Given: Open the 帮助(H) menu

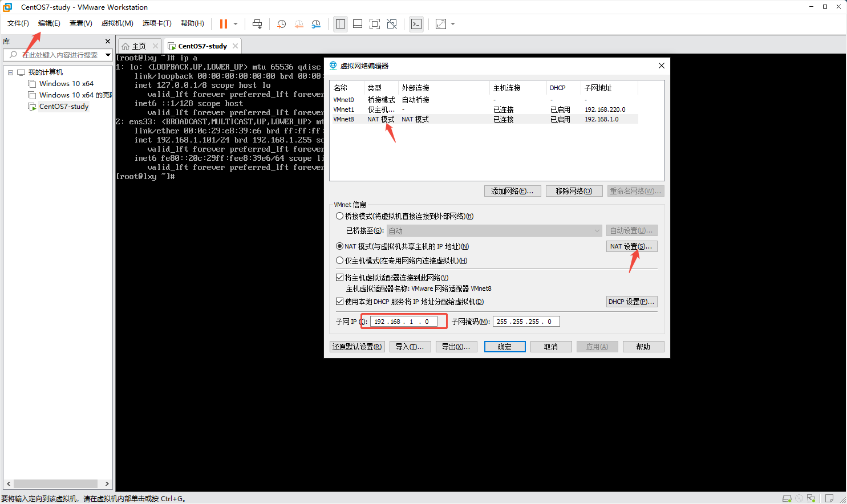Looking at the screenshot, I should pyautogui.click(x=192, y=23).
